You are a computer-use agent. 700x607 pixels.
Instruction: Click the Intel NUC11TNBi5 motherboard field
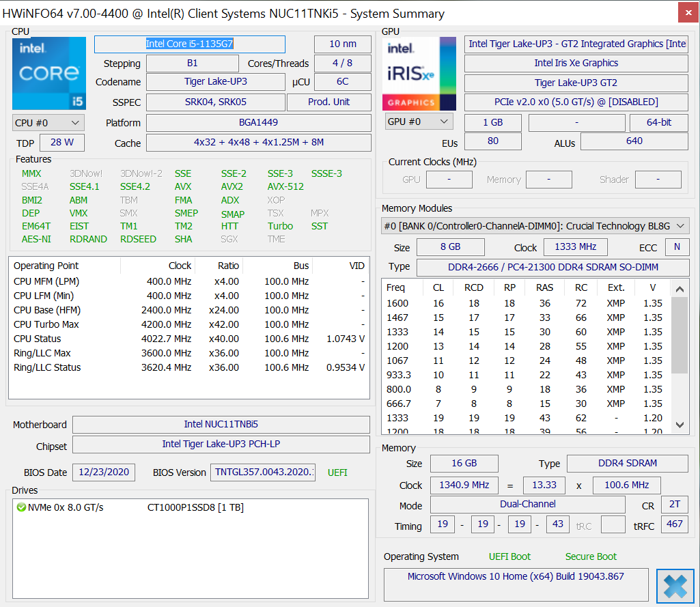(221, 425)
